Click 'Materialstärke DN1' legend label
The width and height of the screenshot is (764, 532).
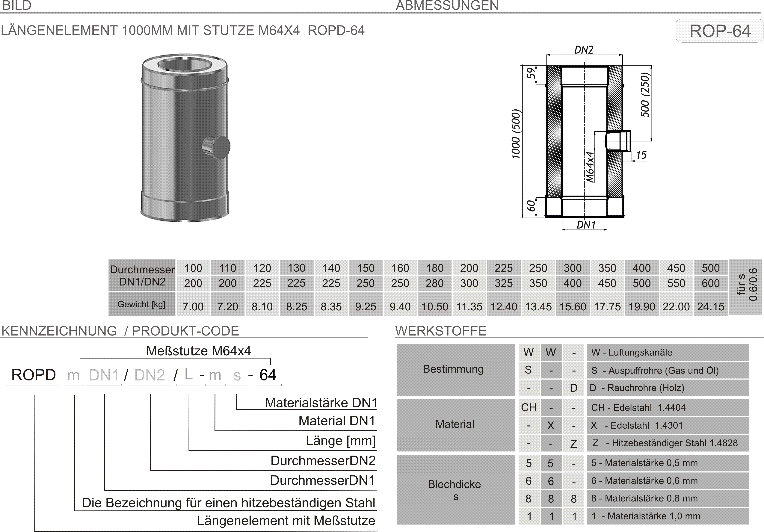(x=321, y=403)
